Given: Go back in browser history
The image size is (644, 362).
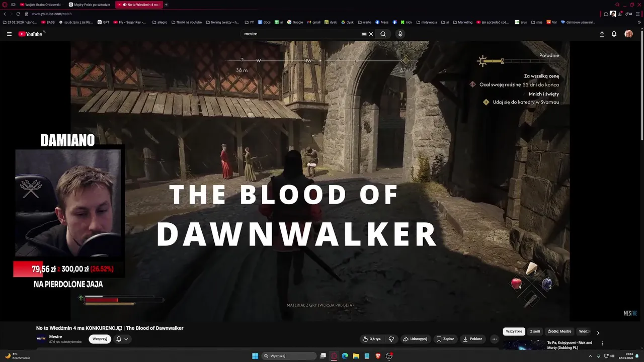Looking at the screenshot, I should (x=5, y=14).
